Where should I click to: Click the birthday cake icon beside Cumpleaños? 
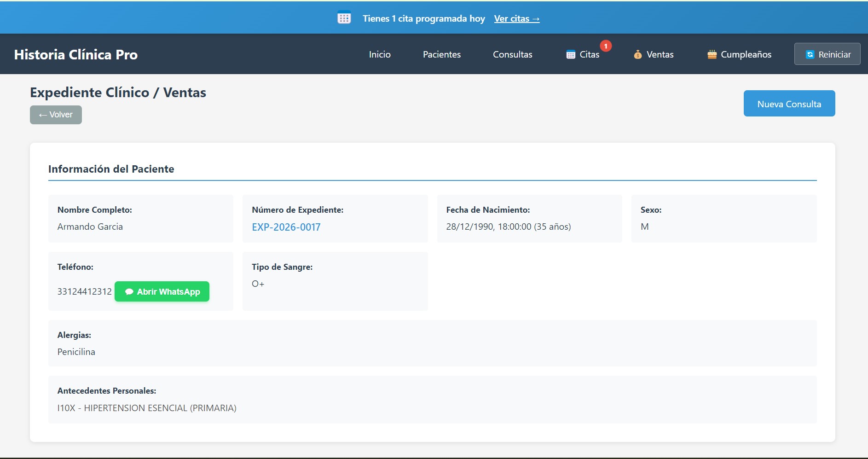point(712,54)
